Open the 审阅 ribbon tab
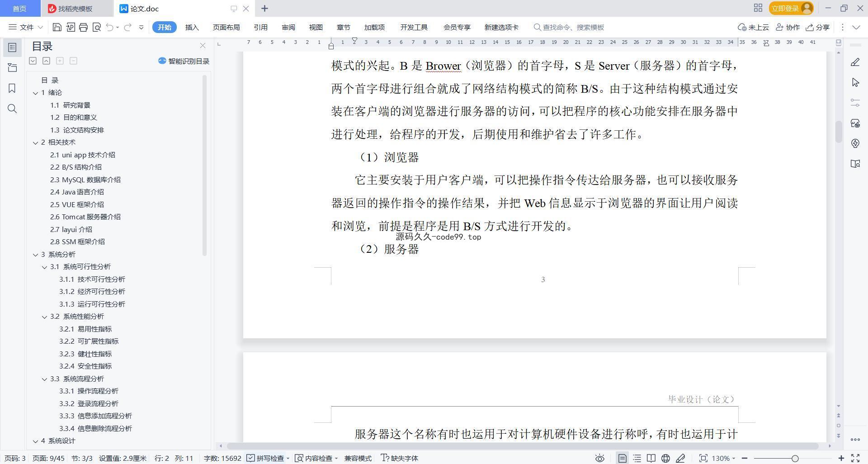 coord(288,27)
